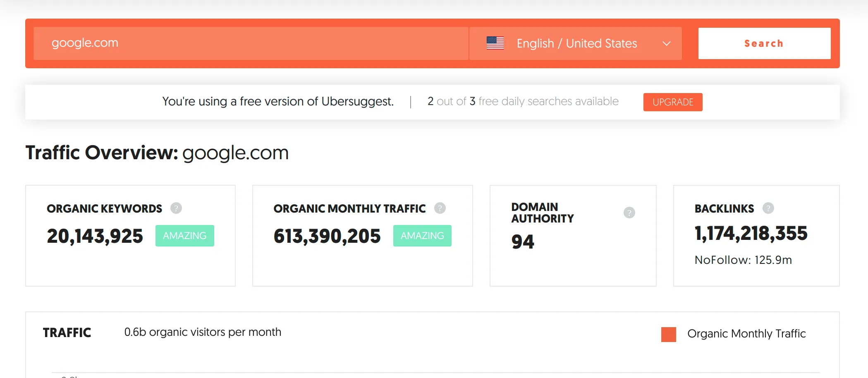Click the DOMAIN AUTHORITY card title
Screen dimensions: 868x378
point(543,213)
